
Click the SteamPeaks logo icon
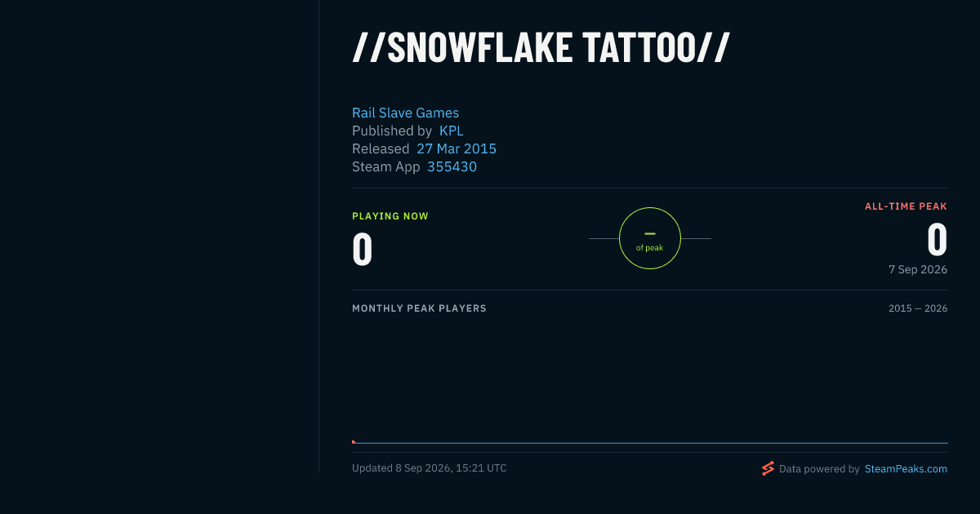[x=768, y=468]
